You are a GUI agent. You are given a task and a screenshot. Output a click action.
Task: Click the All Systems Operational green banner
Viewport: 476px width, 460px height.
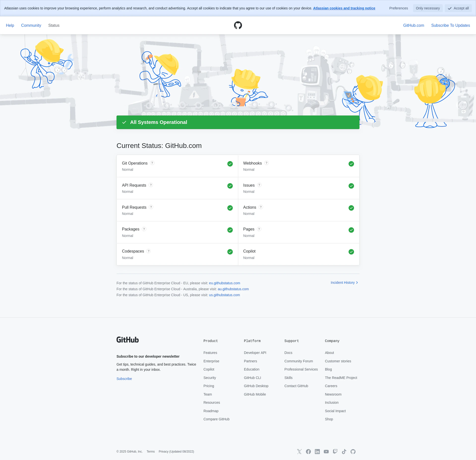238,122
